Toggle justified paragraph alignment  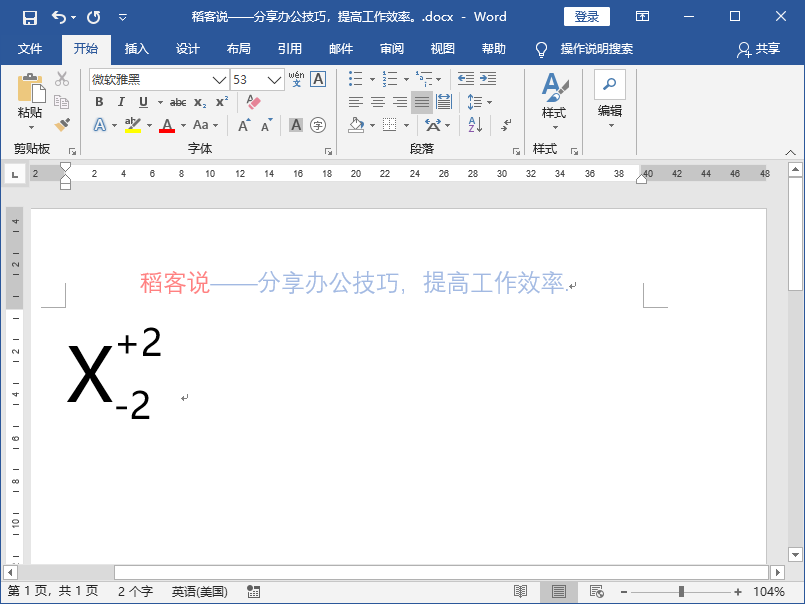coord(422,102)
